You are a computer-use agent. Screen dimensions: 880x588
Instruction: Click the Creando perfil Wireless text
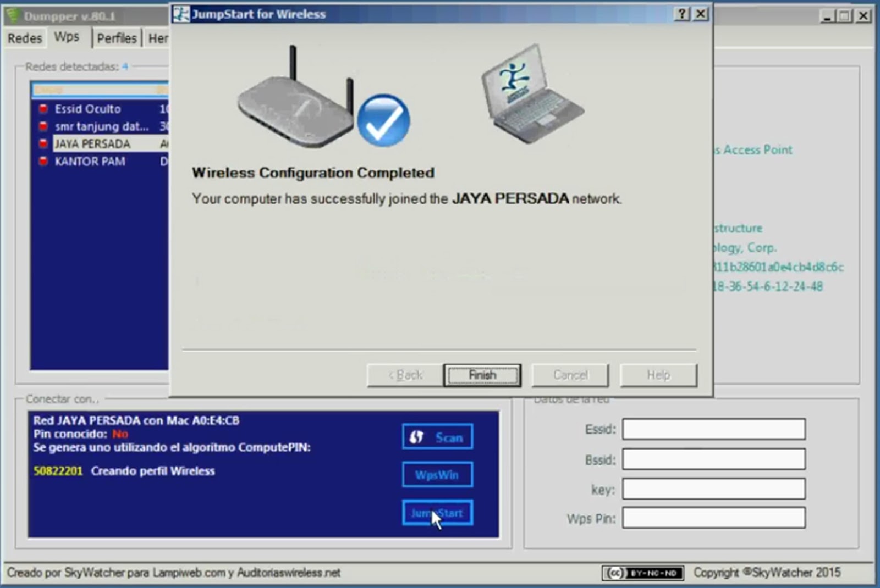click(x=153, y=471)
